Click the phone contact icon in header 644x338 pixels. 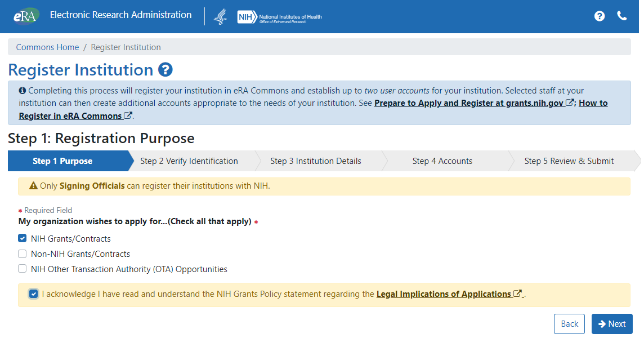click(x=622, y=16)
